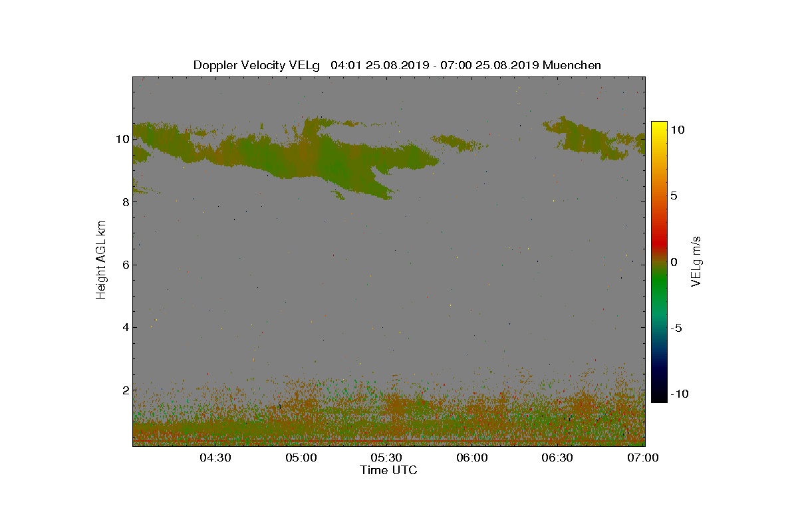Click the yellow top of the colorbar
The width and height of the screenshot is (798, 532).
[659, 126]
